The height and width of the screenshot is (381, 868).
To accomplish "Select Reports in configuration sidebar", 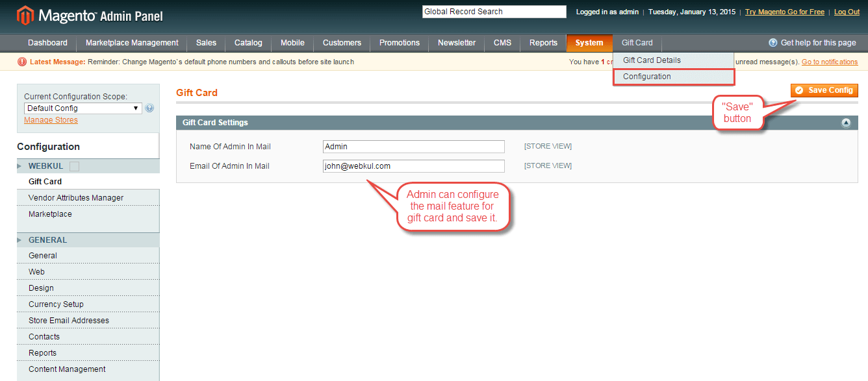I will coord(88,353).
